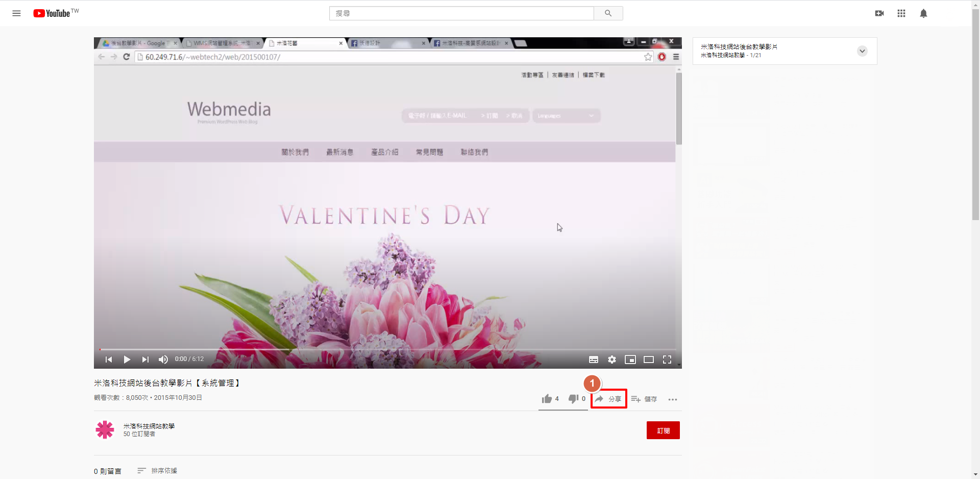
Task: Click into the YouTube search field
Action: coord(461,13)
